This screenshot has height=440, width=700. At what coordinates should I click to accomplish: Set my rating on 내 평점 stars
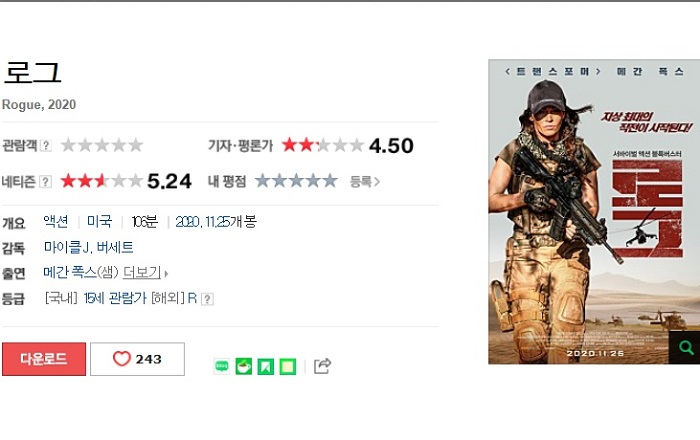click(x=296, y=181)
